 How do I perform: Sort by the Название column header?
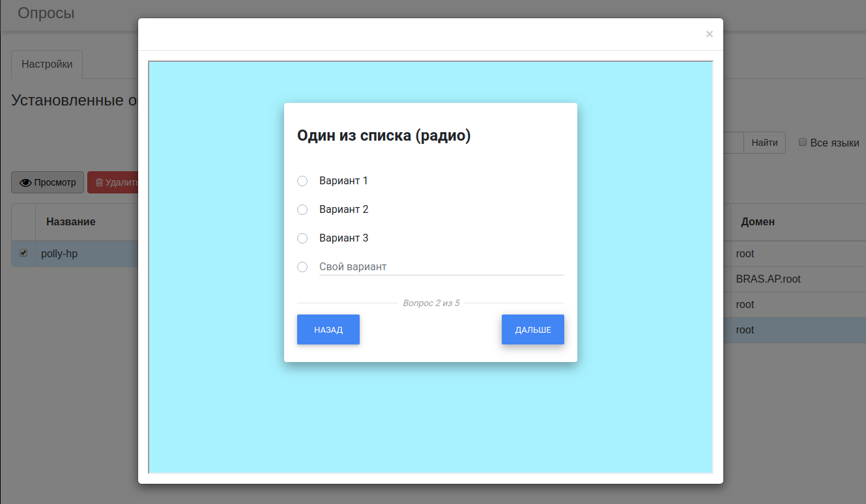71,221
